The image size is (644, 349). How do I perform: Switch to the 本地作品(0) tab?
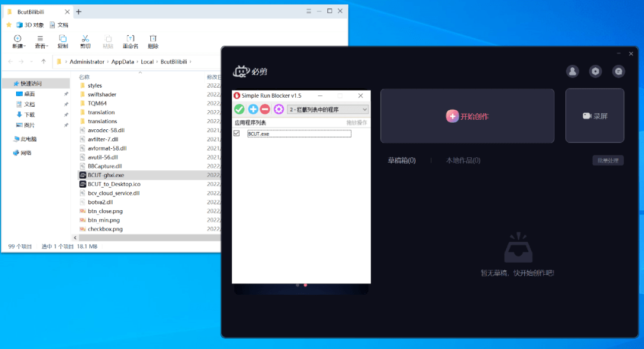point(463,160)
